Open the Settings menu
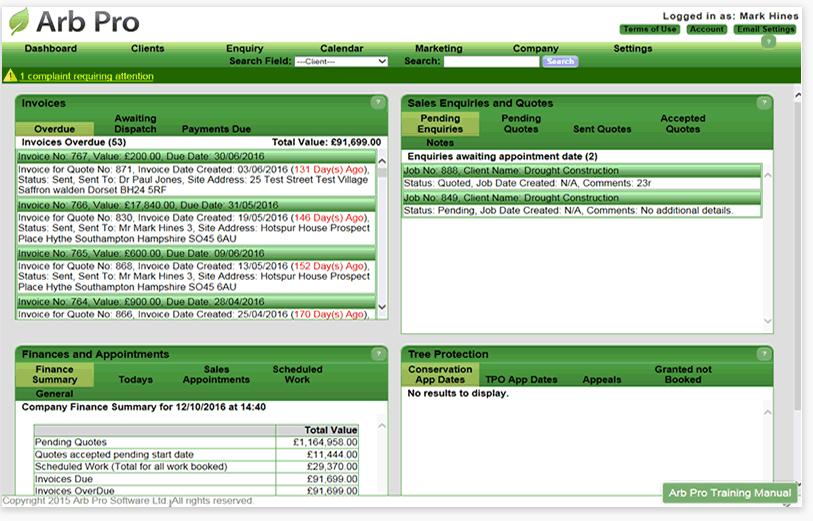 click(633, 48)
